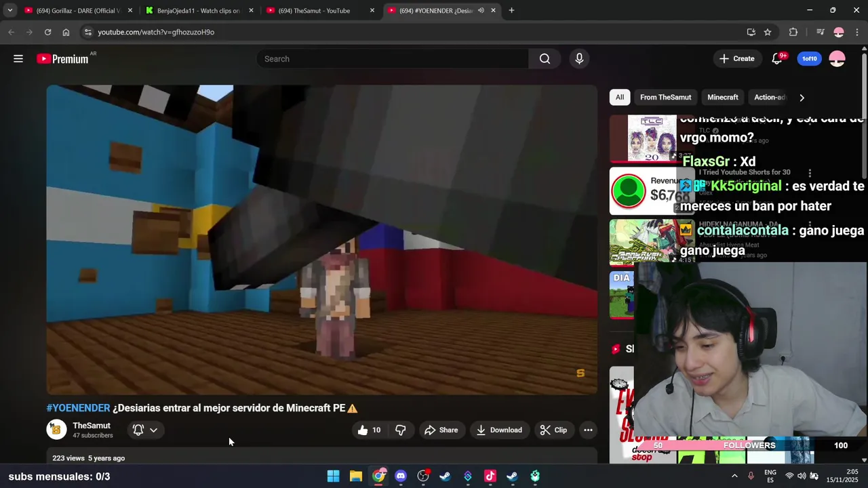The height and width of the screenshot is (488, 868).
Task: Create a Clip of the video
Action: click(x=553, y=430)
